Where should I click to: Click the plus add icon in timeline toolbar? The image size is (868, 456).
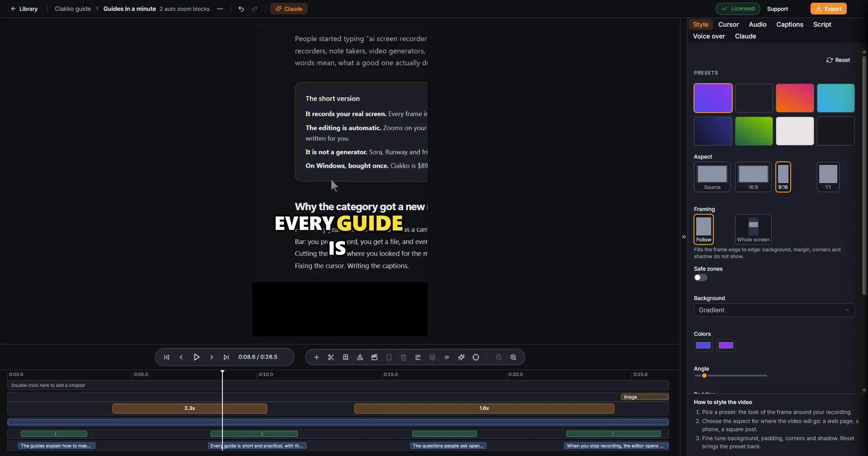pos(316,357)
